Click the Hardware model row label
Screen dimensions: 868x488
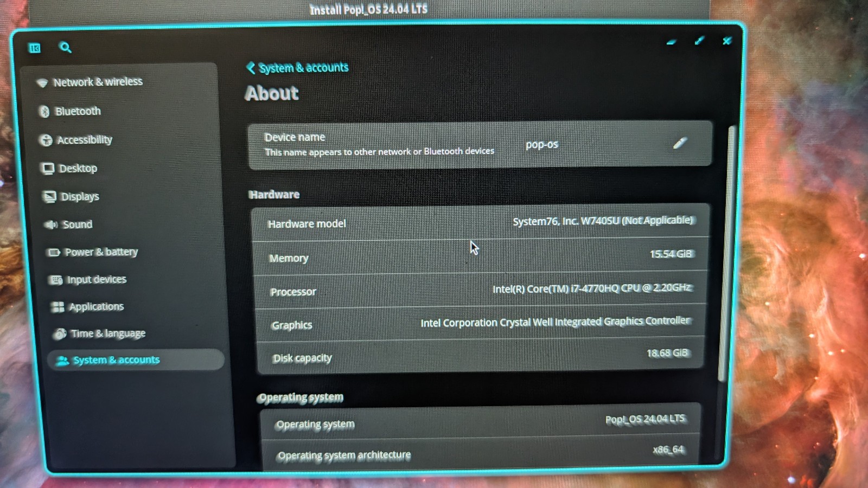coord(307,223)
